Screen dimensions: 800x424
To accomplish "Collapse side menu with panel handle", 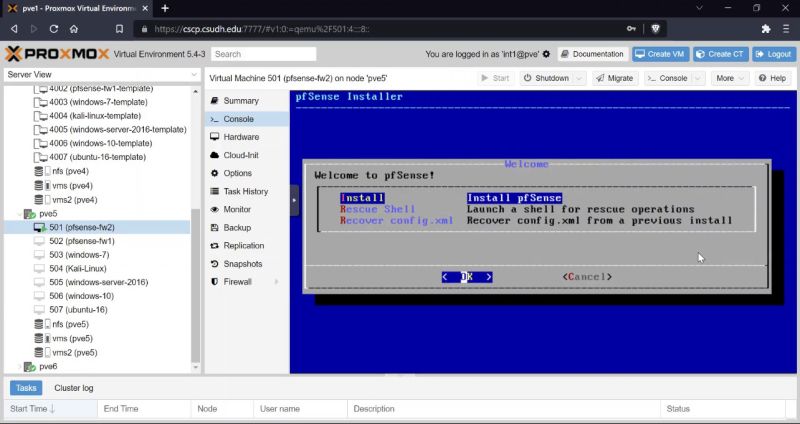I will [x=294, y=201].
